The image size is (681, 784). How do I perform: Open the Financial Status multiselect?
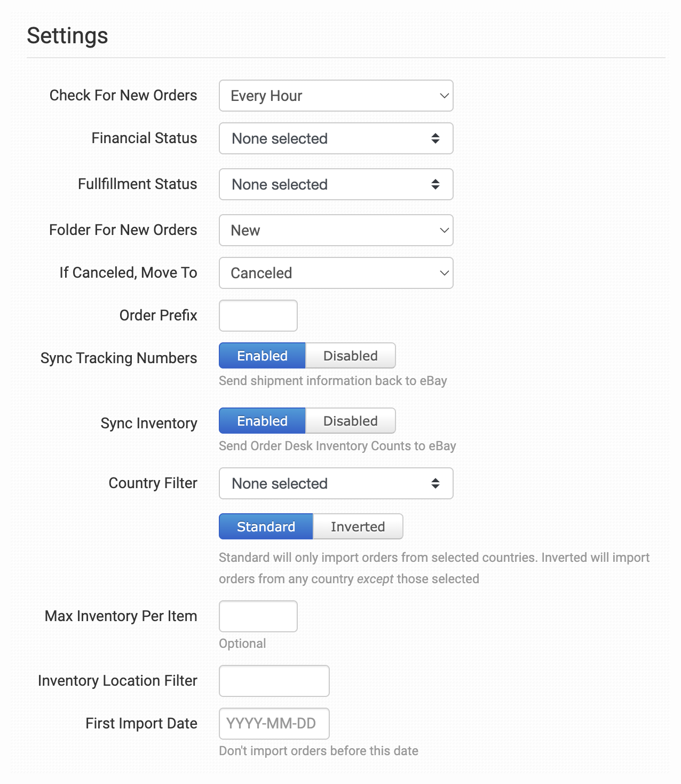[x=336, y=138]
